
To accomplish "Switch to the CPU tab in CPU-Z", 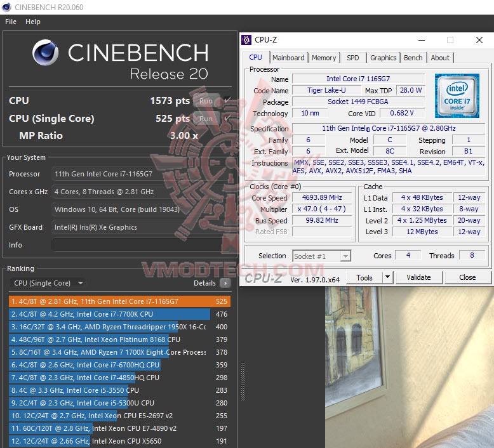I will click(255, 57).
